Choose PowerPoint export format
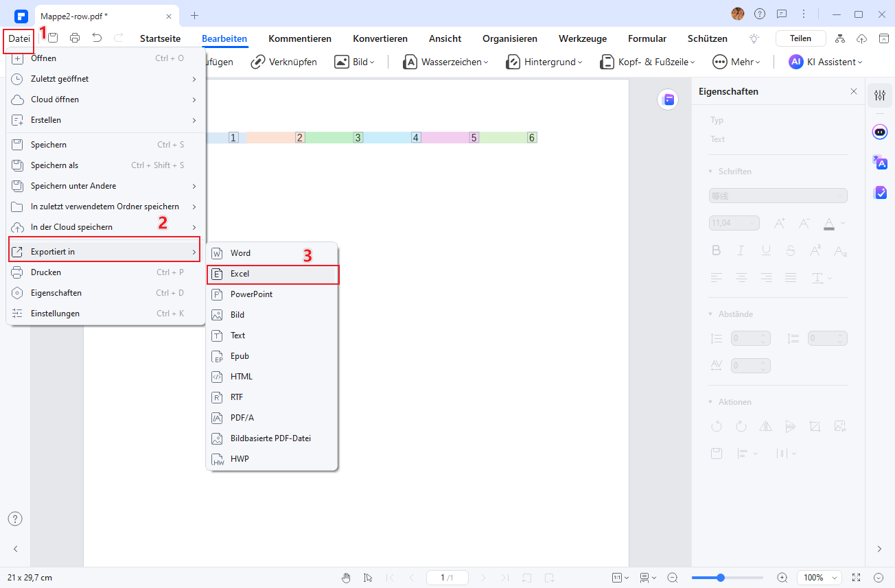This screenshot has height=588, width=895. (x=272, y=294)
